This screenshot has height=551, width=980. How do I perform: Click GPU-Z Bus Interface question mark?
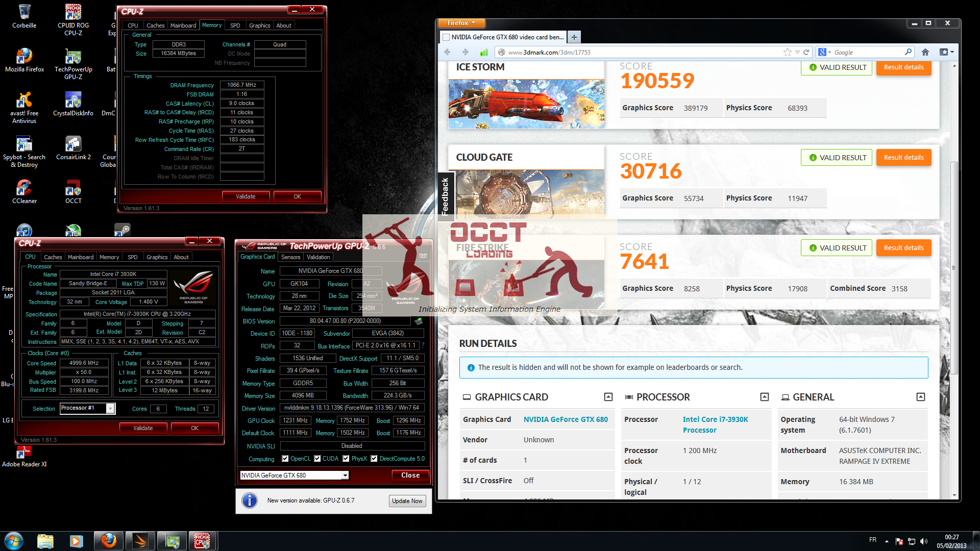coord(423,345)
